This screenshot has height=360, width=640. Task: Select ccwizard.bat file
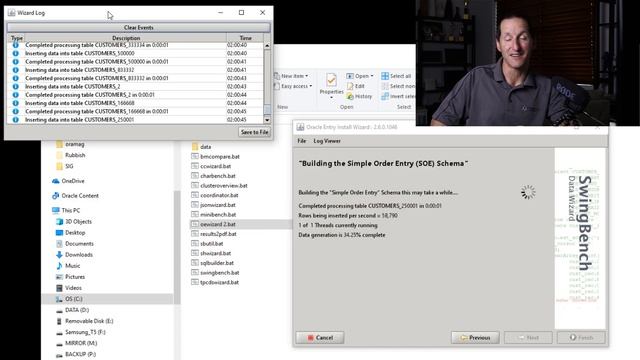(211, 166)
